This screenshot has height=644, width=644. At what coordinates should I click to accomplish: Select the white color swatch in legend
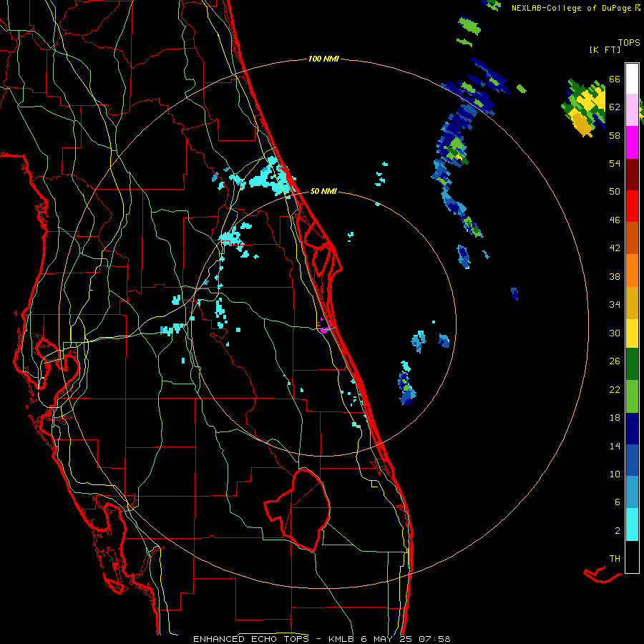coord(632,79)
